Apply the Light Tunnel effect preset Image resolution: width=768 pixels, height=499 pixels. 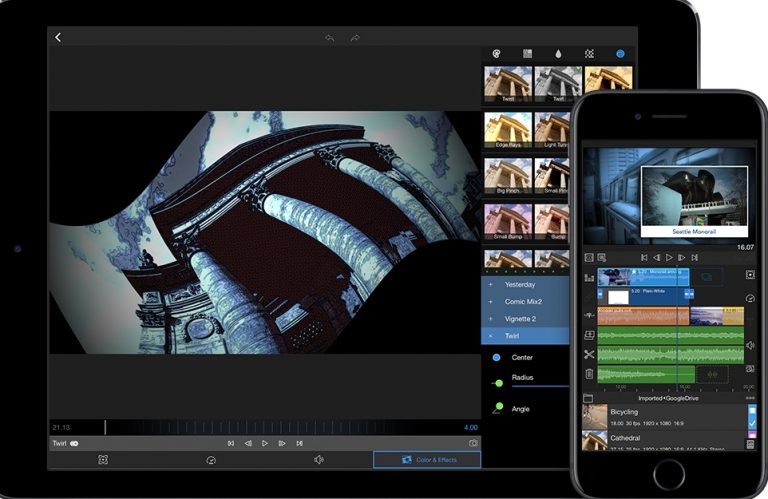click(x=552, y=130)
